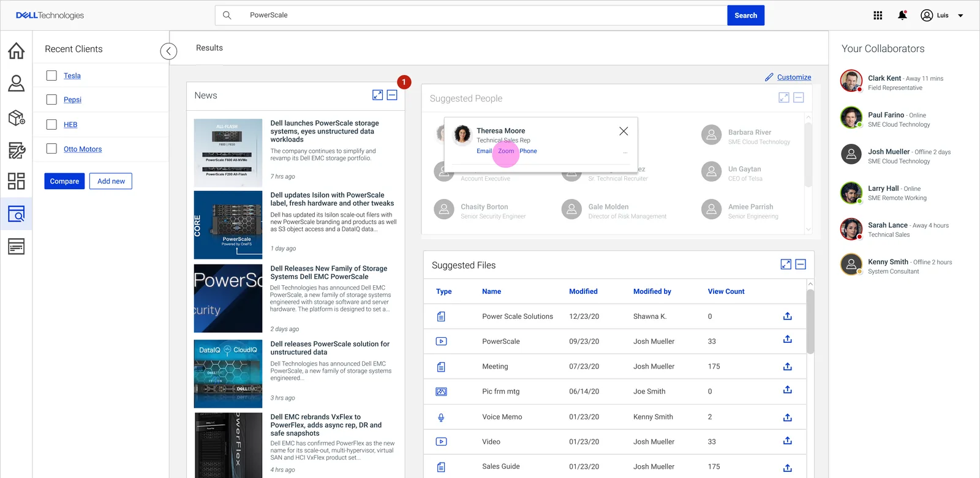
Task: Open the Luis user profile icon
Action: [927, 15]
